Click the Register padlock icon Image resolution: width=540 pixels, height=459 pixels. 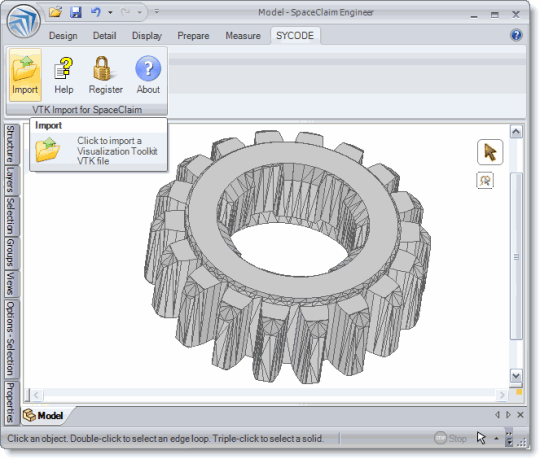point(105,75)
